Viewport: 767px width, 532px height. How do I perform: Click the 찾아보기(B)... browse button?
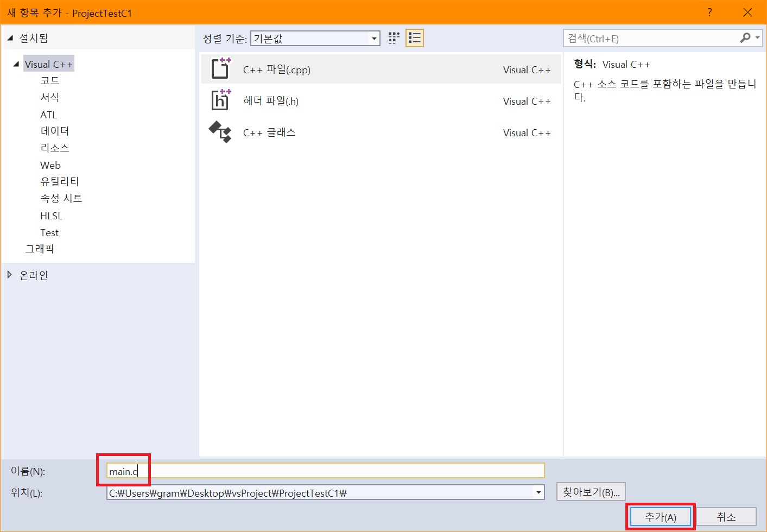tap(591, 492)
